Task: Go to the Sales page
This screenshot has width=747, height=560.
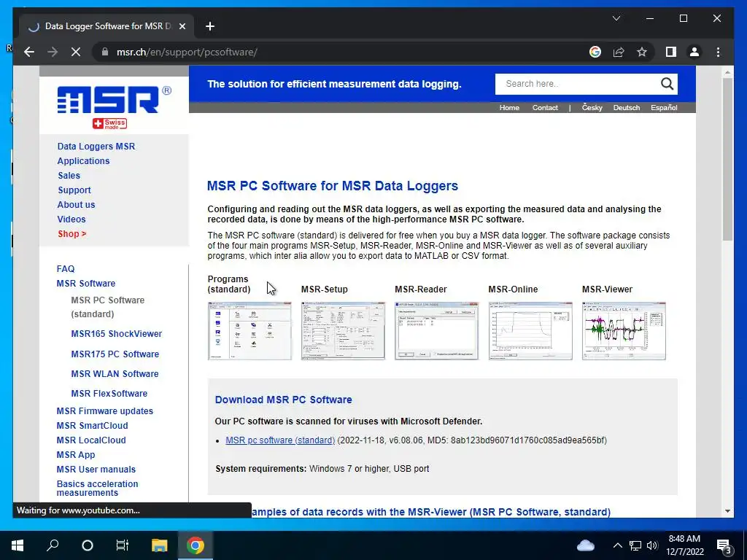Action: coord(69,175)
